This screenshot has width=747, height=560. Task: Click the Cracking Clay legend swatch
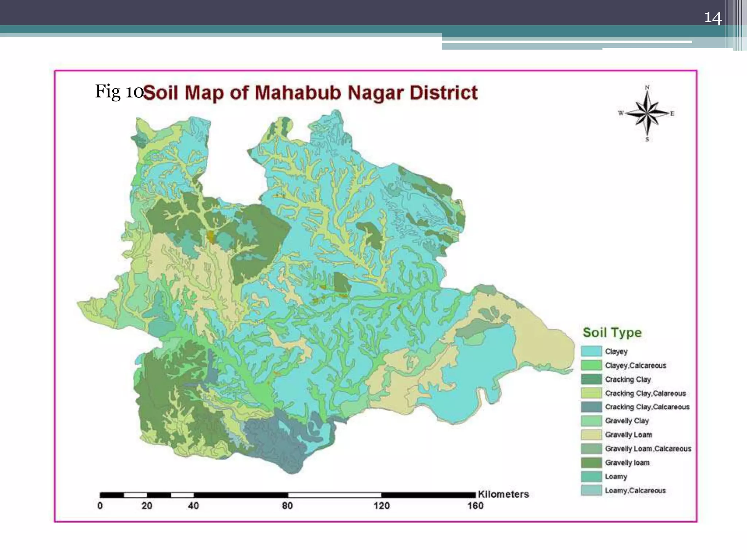591,379
